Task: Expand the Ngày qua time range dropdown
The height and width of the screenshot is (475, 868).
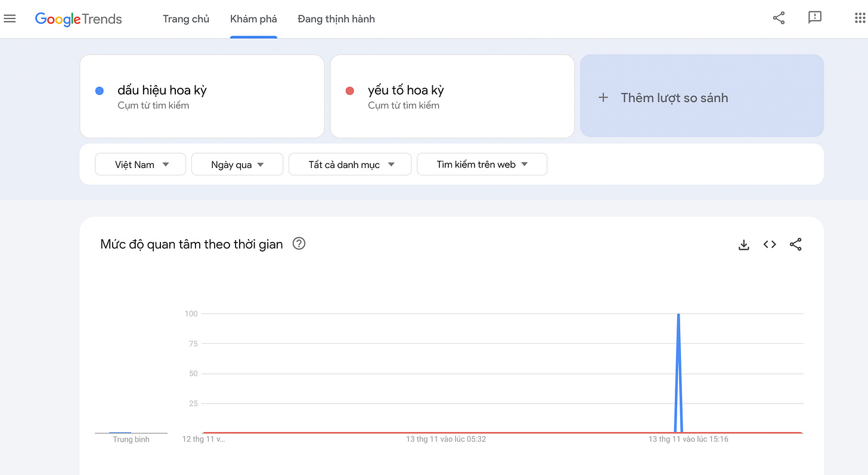Action: click(x=237, y=164)
